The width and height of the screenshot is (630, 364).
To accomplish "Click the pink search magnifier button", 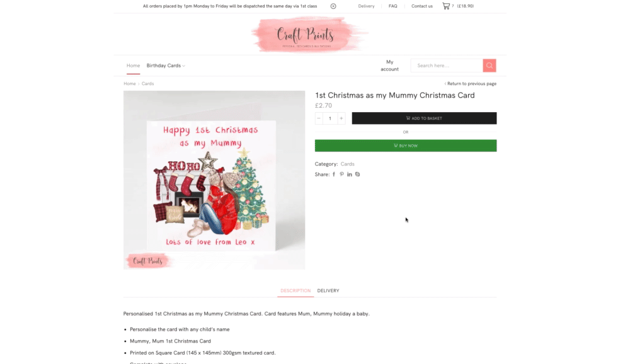I will click(490, 65).
